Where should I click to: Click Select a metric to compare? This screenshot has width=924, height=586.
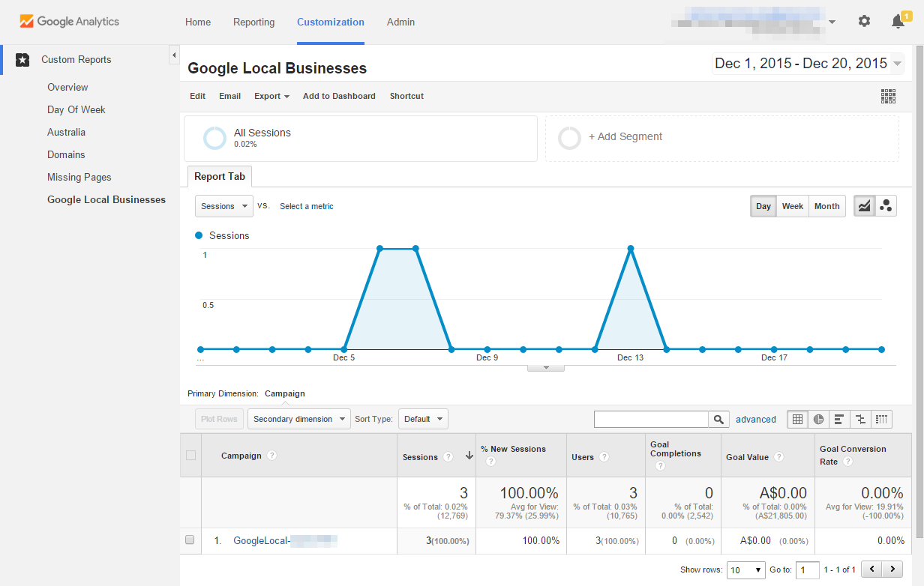(x=307, y=206)
